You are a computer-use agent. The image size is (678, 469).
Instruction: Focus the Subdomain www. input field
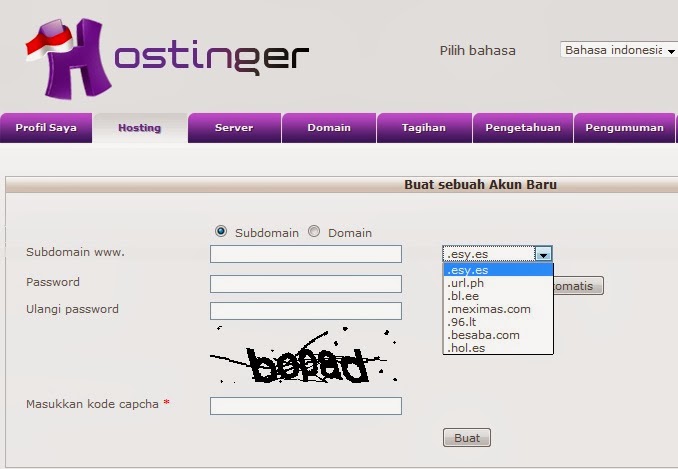pyautogui.click(x=306, y=254)
